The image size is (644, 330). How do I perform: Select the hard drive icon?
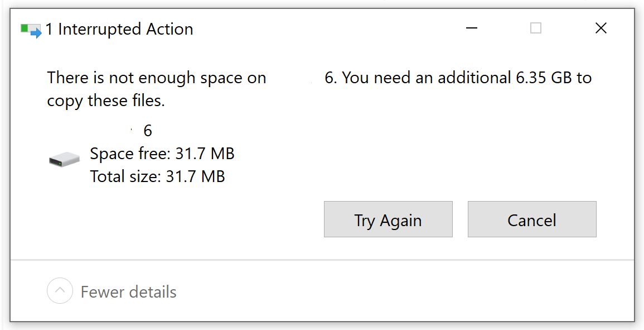(x=64, y=160)
